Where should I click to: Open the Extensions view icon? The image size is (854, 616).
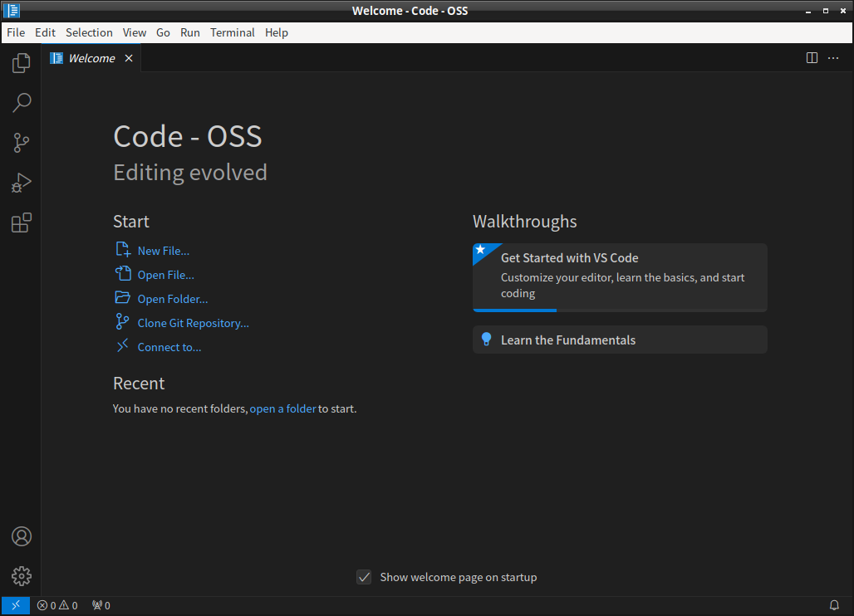(x=22, y=222)
